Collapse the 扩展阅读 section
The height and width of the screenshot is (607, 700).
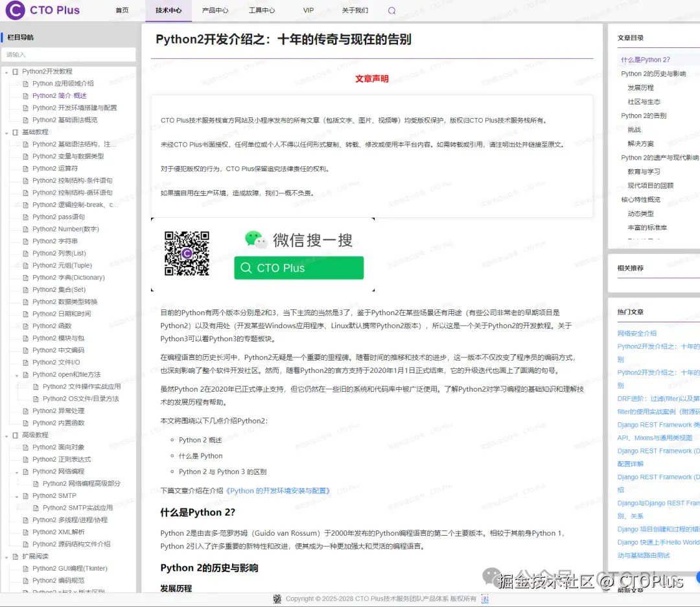pyautogui.click(x=6, y=555)
